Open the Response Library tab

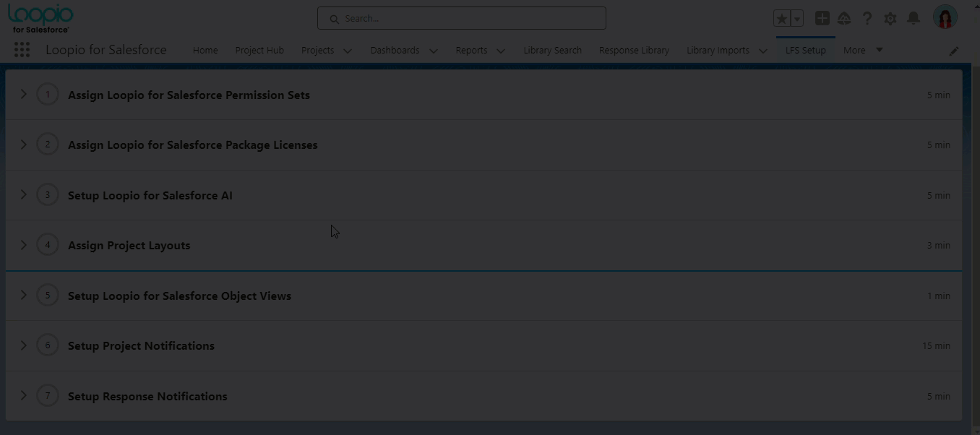coord(634,50)
